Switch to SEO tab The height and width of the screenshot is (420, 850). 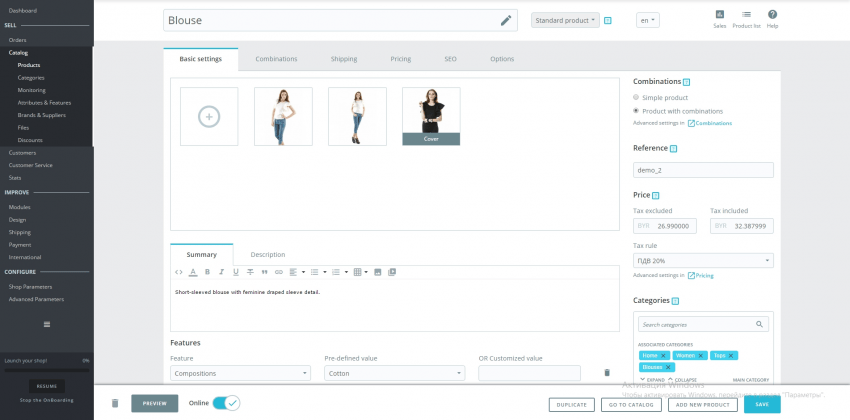450,59
